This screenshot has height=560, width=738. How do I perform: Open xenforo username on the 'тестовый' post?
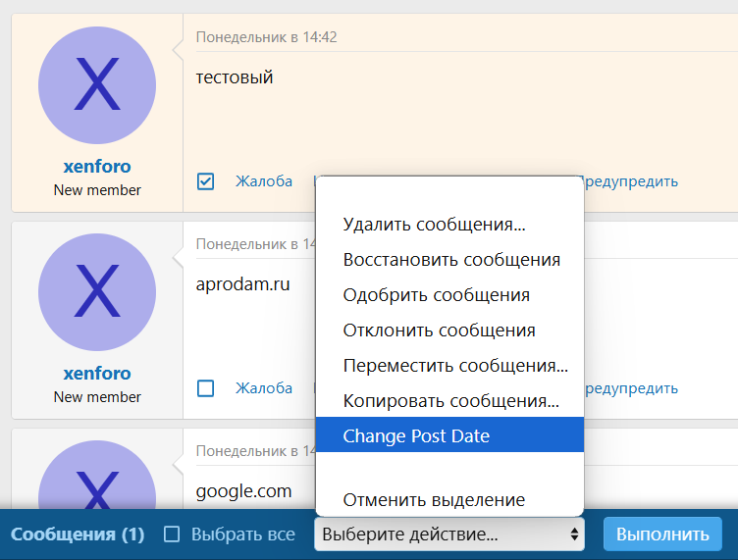click(96, 167)
